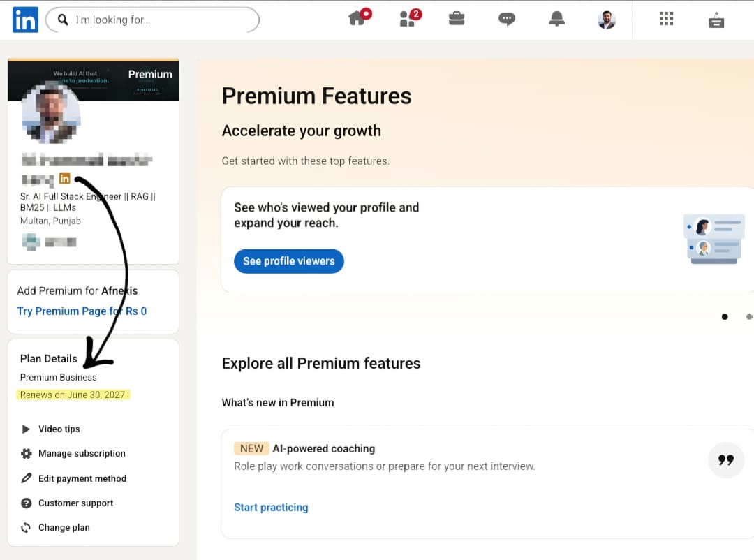Click Start practicing link

[x=271, y=508]
